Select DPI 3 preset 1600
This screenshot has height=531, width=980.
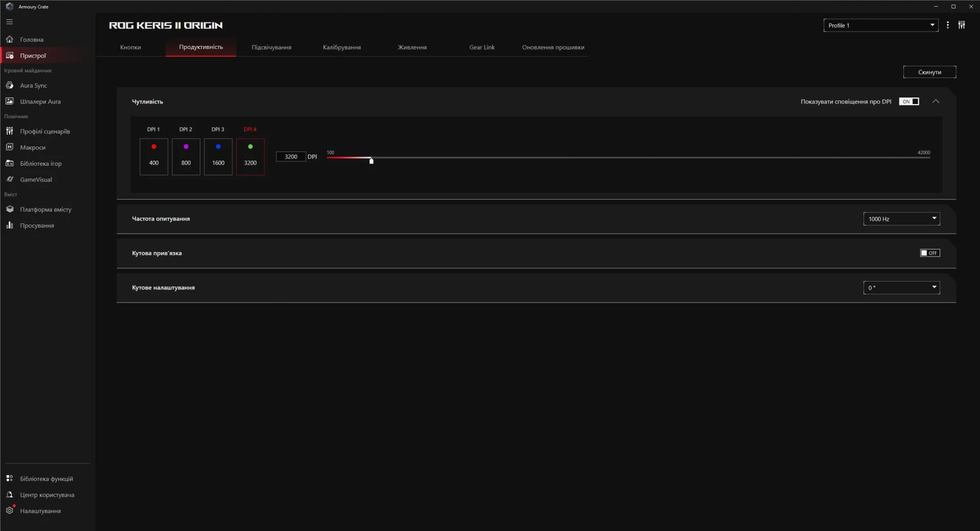point(218,157)
